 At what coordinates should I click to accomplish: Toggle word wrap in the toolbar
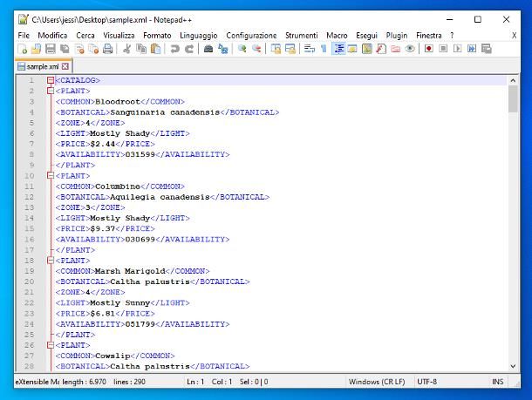(x=309, y=49)
